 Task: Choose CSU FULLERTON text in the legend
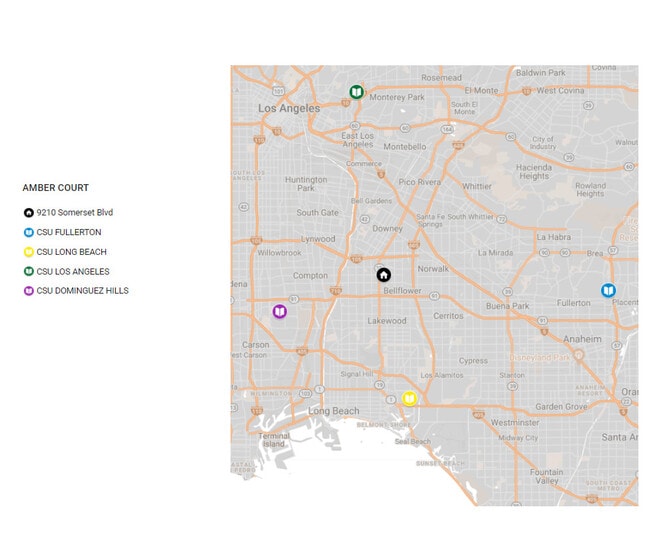[x=69, y=232]
